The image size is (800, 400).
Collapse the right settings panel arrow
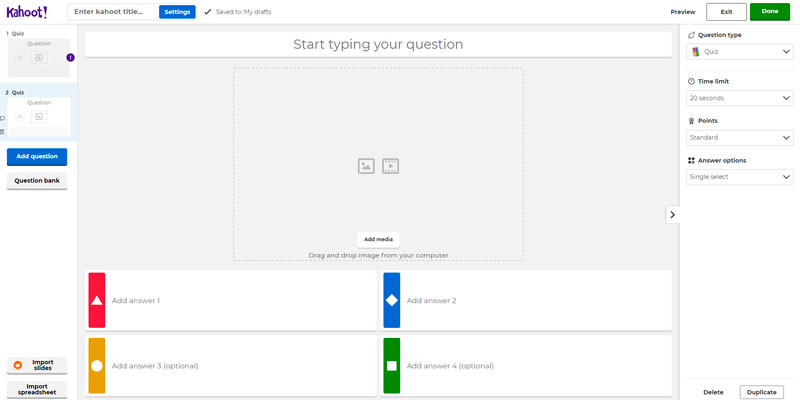[672, 215]
